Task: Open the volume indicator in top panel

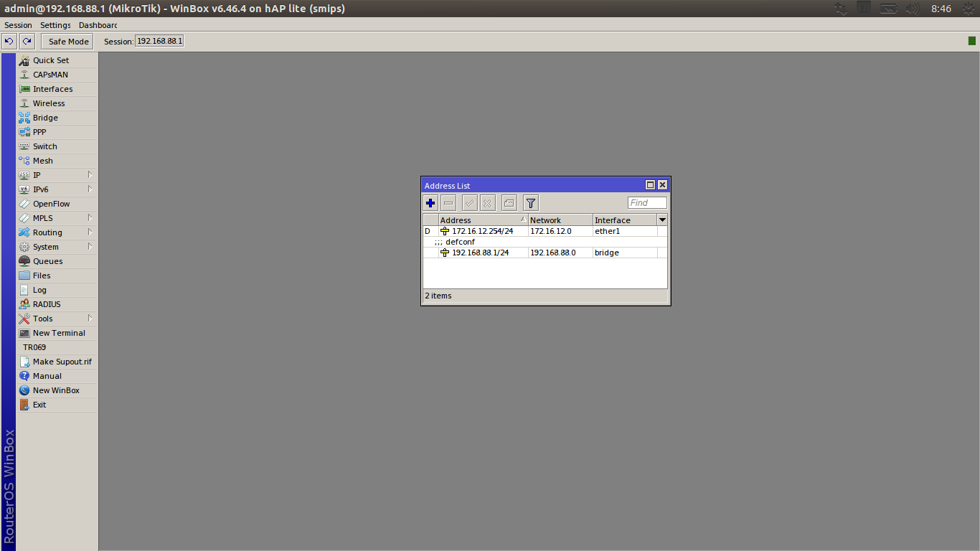Action: click(x=911, y=9)
